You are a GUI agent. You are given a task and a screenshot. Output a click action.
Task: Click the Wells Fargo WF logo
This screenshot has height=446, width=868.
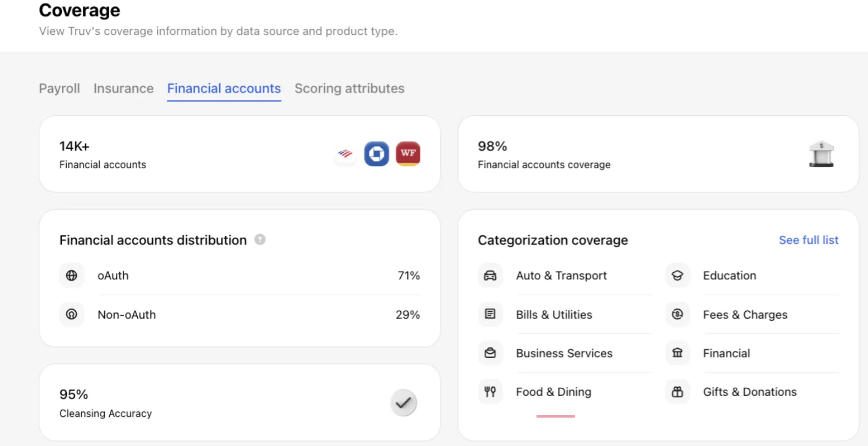tap(408, 153)
